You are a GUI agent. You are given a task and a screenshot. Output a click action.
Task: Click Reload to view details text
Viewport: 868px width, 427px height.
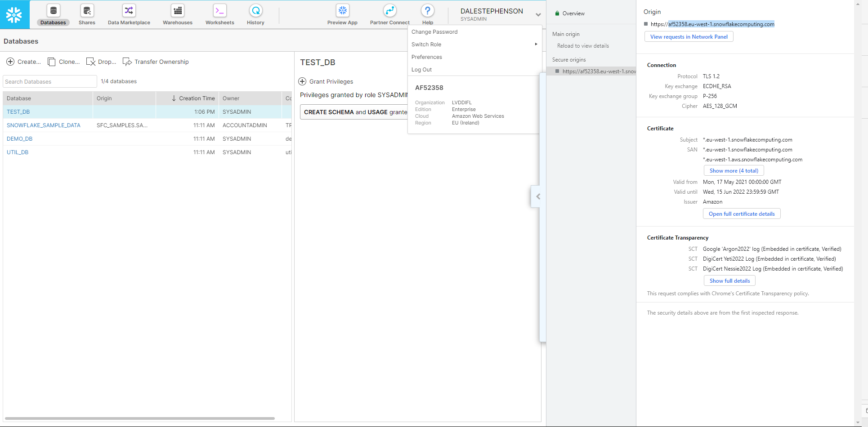583,46
